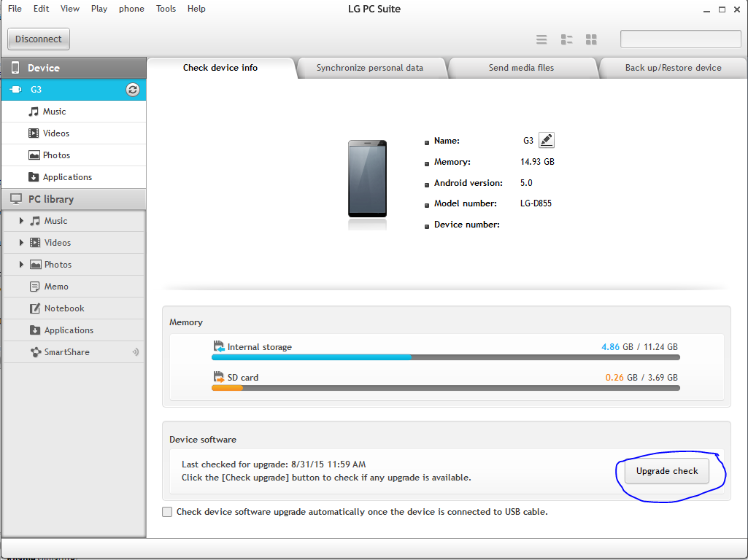Click the SD card icon
Viewport: 748px width, 560px height.
[x=218, y=376]
